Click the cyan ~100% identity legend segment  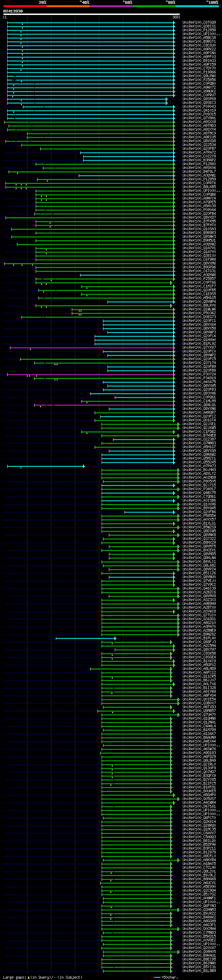click(197, 6)
